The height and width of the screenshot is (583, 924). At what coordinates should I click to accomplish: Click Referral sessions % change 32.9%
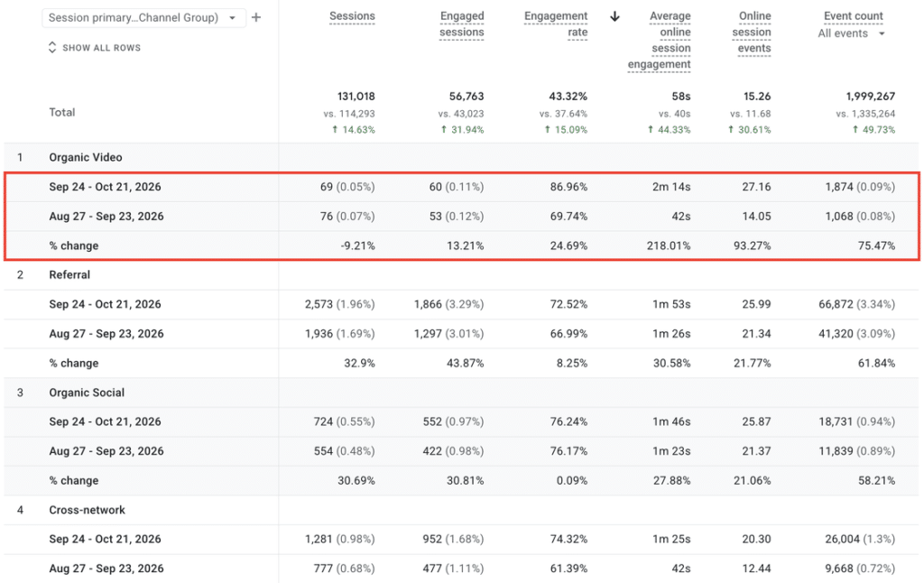click(x=359, y=363)
